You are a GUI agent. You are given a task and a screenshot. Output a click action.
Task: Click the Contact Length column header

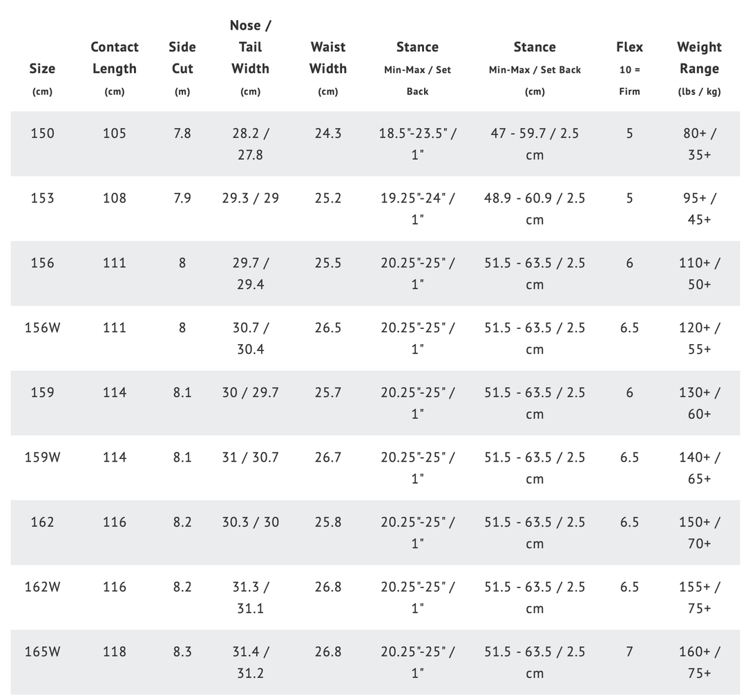pyautogui.click(x=114, y=58)
